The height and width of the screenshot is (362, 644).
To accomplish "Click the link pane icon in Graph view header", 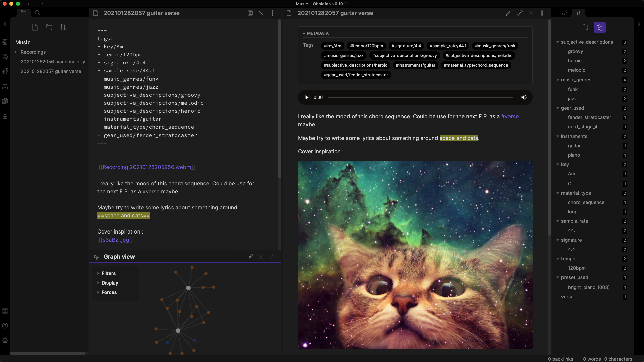I will pyautogui.click(x=250, y=257).
